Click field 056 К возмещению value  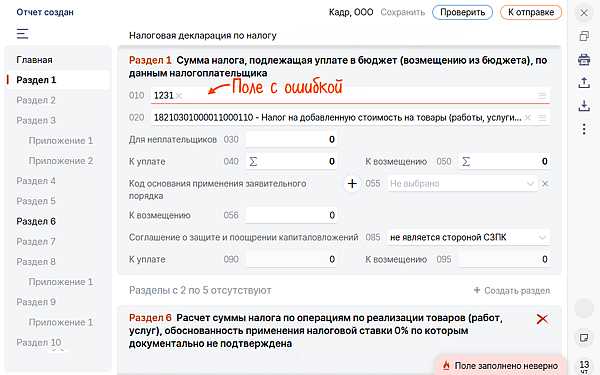291,215
